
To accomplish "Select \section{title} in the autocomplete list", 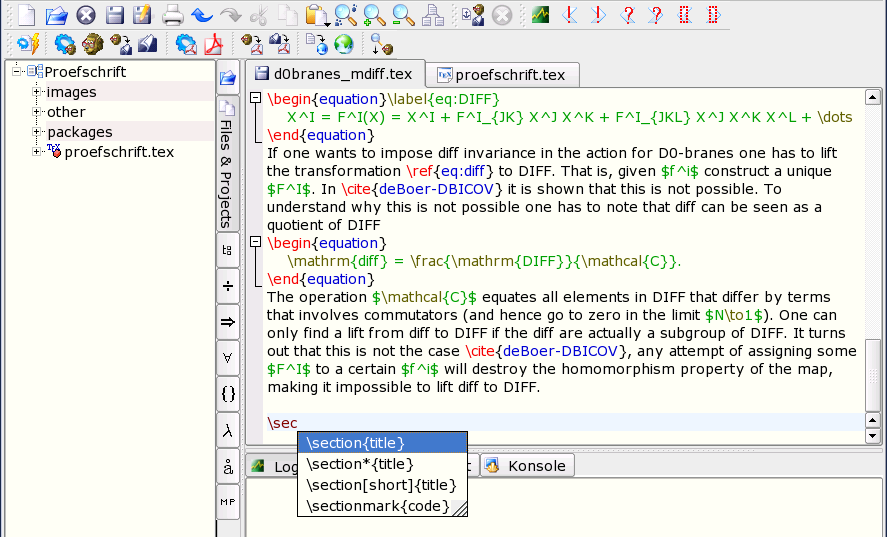I will (382, 443).
